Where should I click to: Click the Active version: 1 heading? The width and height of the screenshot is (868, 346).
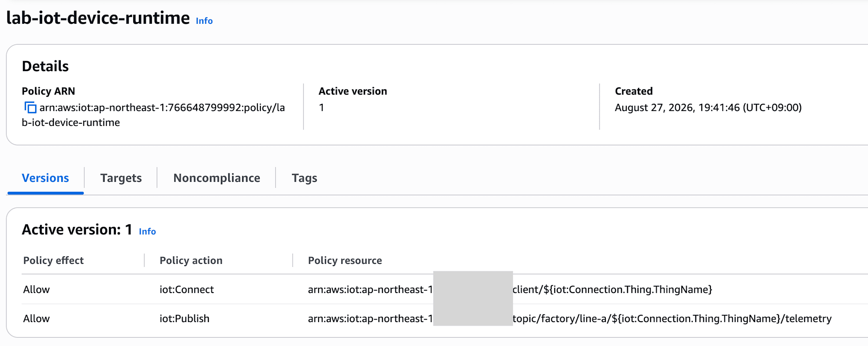pos(77,229)
